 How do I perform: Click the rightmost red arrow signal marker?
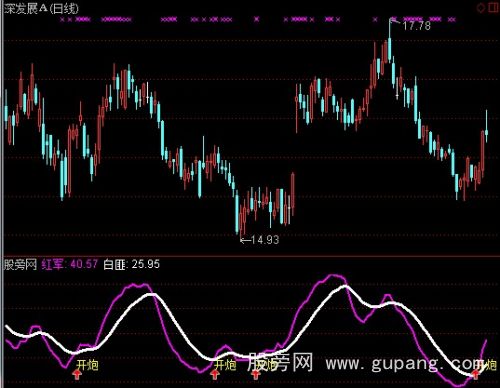click(475, 374)
